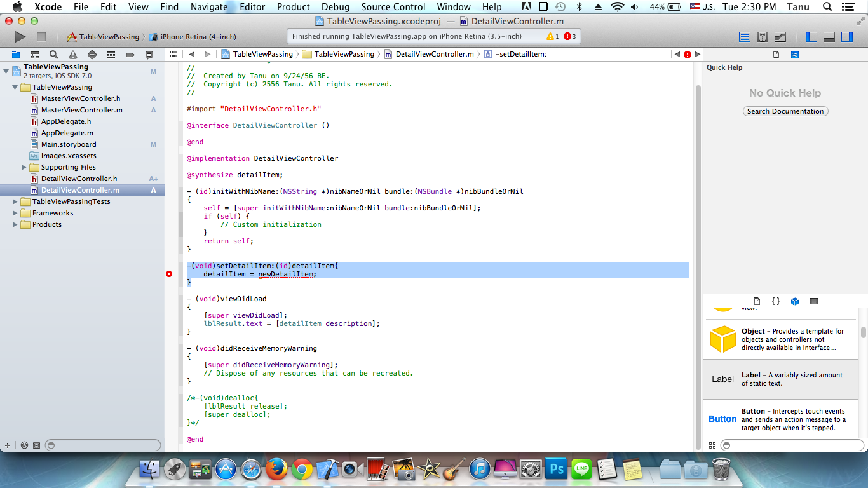Hide the Utilities pane

[x=847, y=37]
